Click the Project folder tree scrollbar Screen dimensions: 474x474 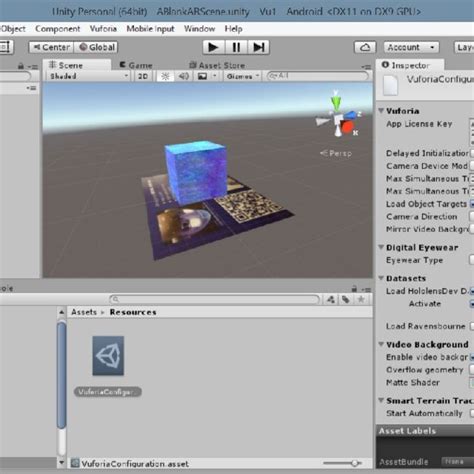[x=61, y=375]
